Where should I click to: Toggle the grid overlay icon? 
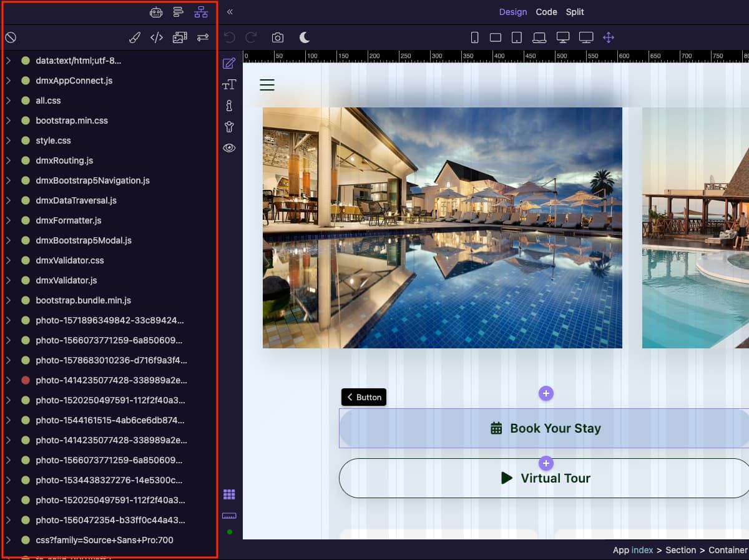[x=229, y=494]
